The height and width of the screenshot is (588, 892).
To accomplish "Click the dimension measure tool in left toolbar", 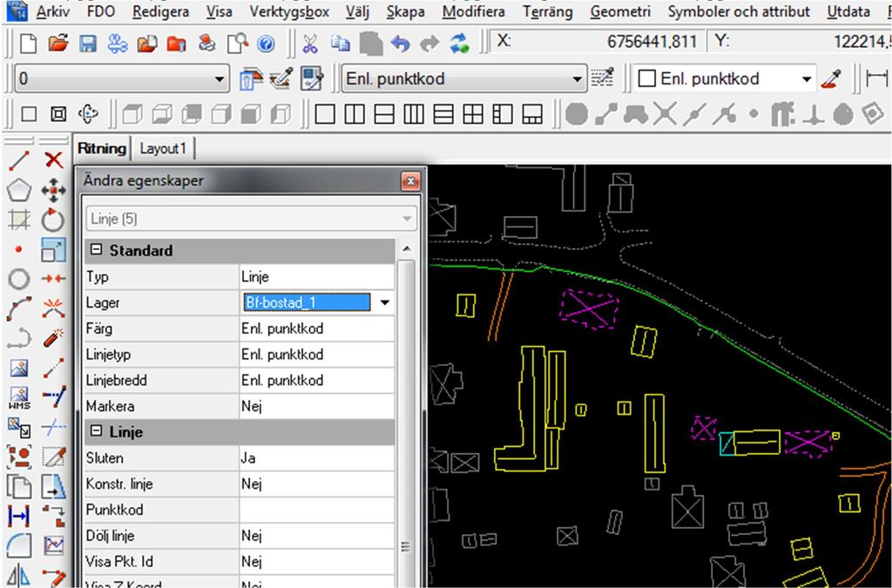I will pos(19,516).
